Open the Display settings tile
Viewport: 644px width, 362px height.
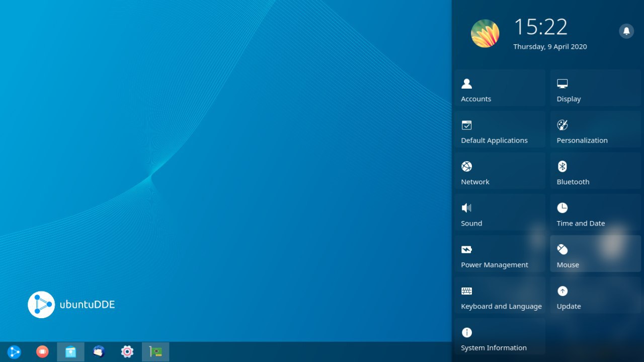click(x=596, y=88)
